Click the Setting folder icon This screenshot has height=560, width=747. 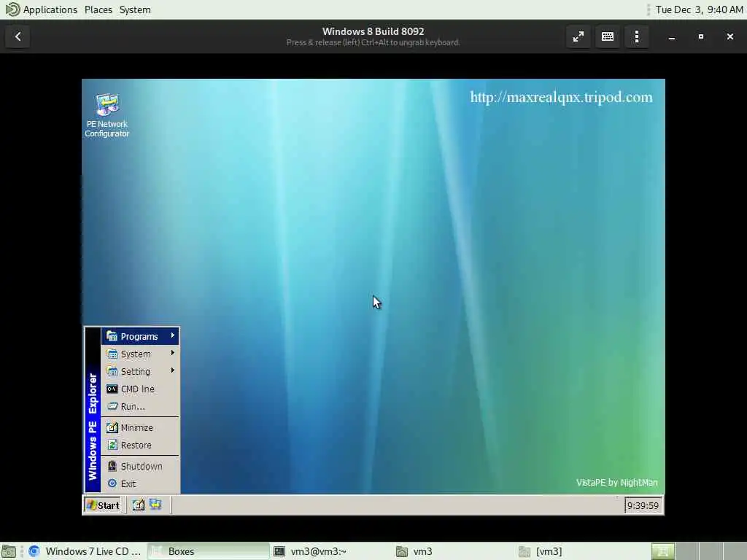(x=112, y=371)
